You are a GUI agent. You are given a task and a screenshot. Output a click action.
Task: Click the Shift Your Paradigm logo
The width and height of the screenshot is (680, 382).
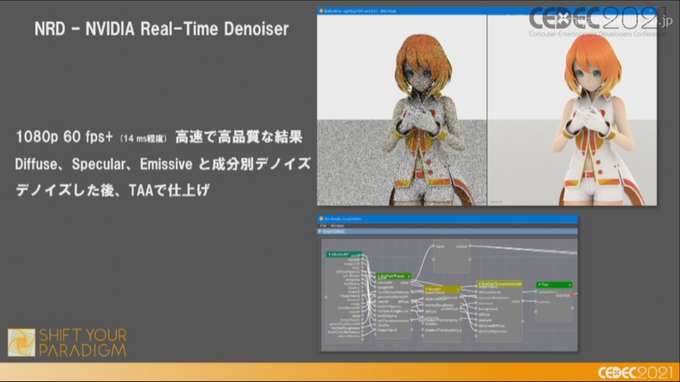67,343
